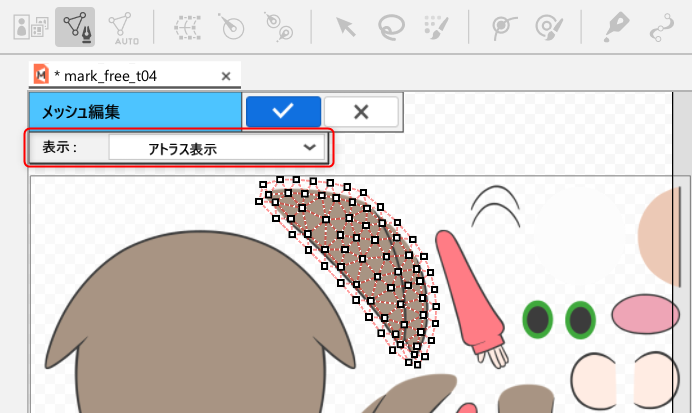Choose the lasso selection tool

coord(390,24)
